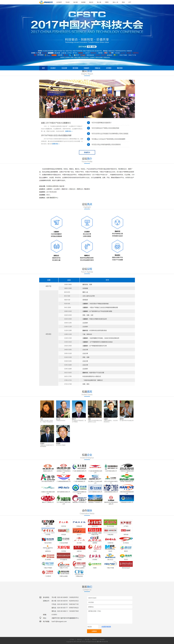This screenshot has width=174, height=644.
Task: Select the 论坛简介 tab
Action: tap(53, 68)
